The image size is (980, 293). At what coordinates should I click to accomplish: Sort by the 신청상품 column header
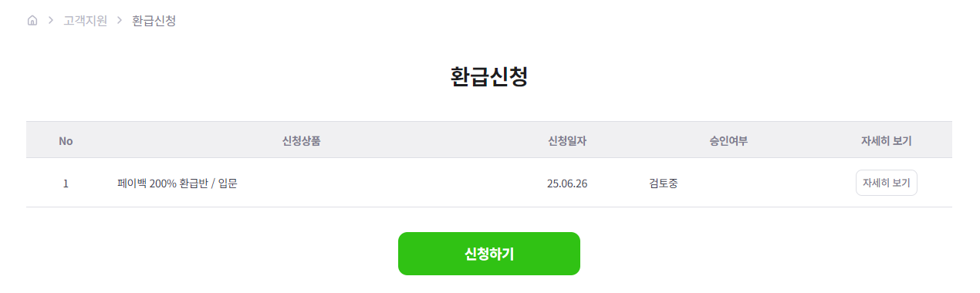(x=302, y=141)
